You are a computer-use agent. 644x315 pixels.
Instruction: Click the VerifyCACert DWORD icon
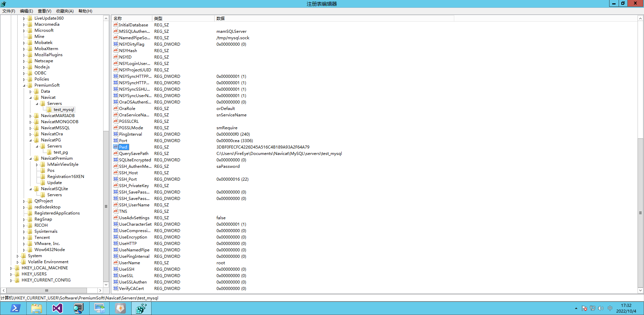tap(116, 288)
